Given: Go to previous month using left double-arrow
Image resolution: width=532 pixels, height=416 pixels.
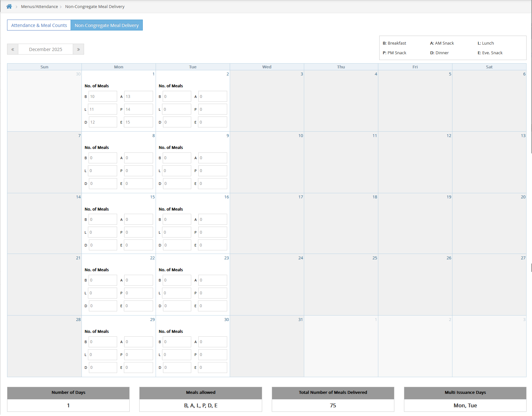Looking at the screenshot, I should point(13,49).
